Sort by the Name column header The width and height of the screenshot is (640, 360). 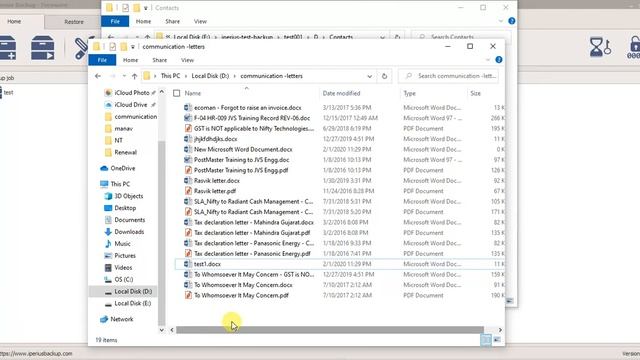(193, 93)
